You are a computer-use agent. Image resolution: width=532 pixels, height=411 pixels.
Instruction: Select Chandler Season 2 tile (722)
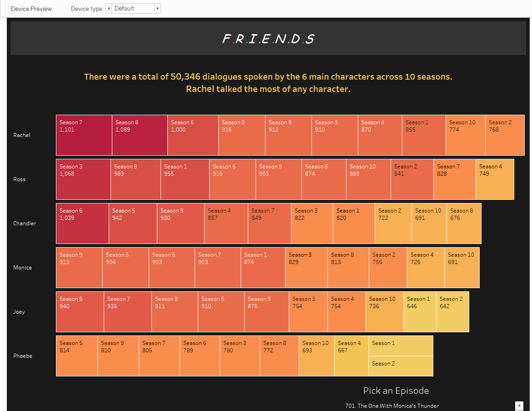[394, 223]
